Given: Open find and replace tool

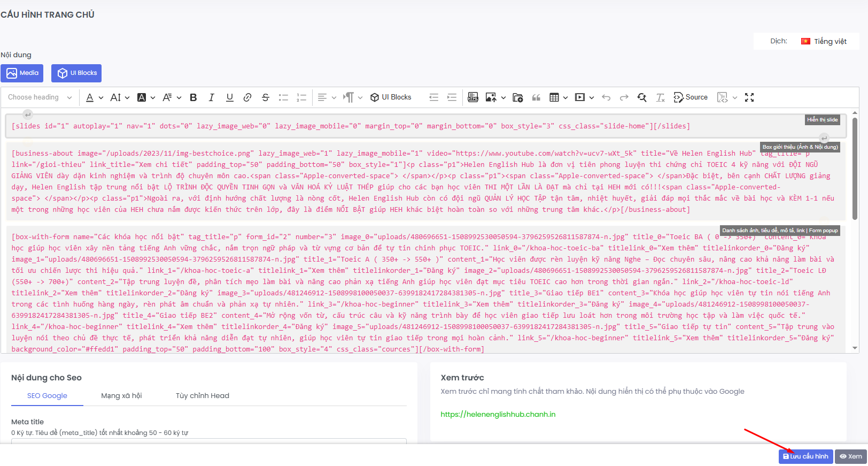Looking at the screenshot, I should [x=642, y=97].
